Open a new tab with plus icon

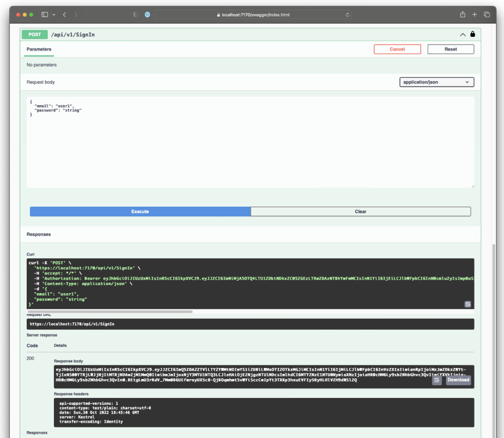coord(474,15)
